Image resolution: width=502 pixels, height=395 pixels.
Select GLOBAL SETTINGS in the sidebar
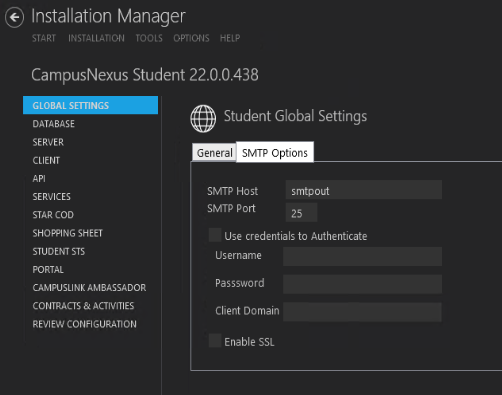tap(90, 105)
